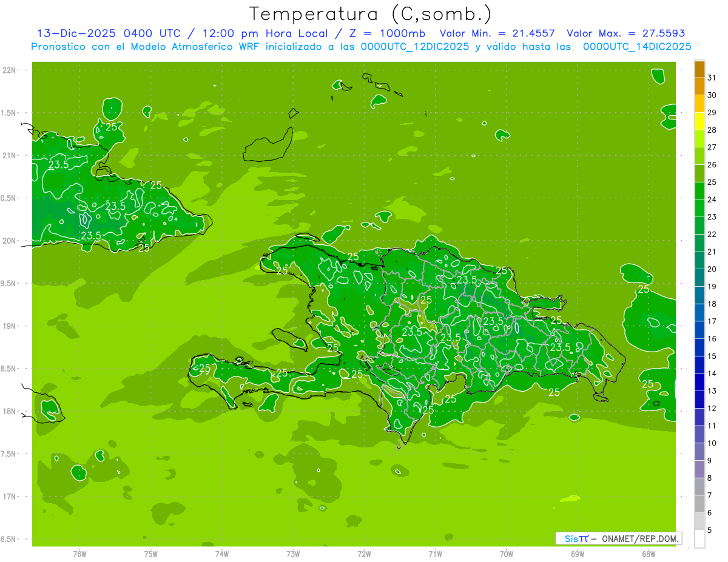
Task: Click the legend value '29'
Action: click(712, 112)
